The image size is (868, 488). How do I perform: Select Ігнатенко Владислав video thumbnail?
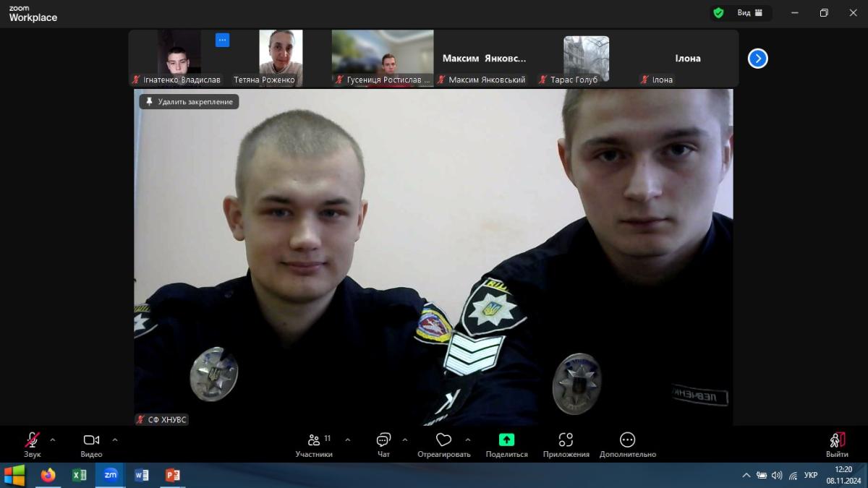click(x=179, y=58)
